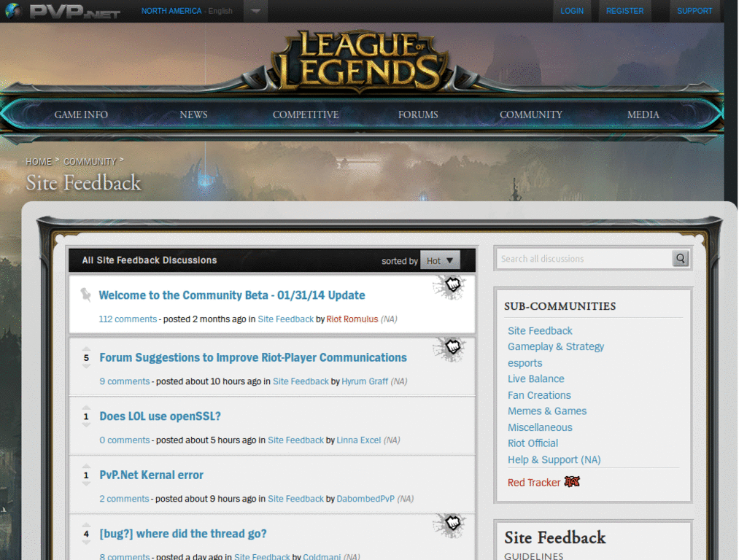
Task: Open the GAME INFO menu
Action: coord(81,114)
